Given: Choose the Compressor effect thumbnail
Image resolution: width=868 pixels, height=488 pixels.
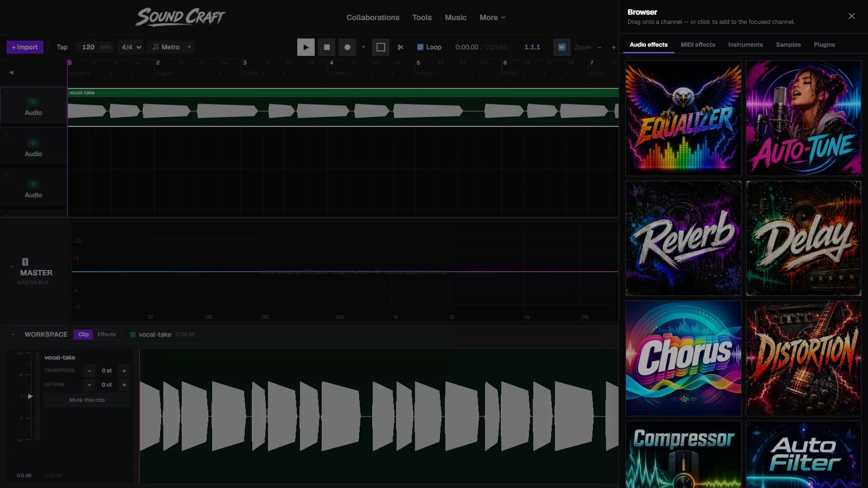Looking at the screenshot, I should point(684,454).
